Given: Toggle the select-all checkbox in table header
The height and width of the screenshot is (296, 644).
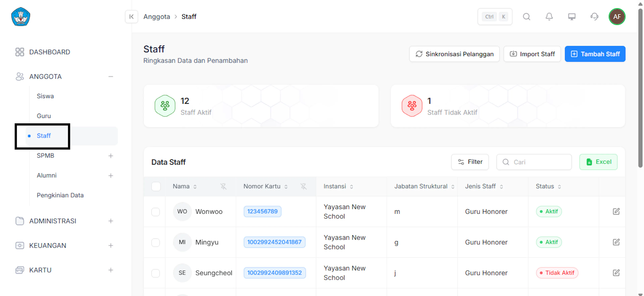Looking at the screenshot, I should point(156,186).
